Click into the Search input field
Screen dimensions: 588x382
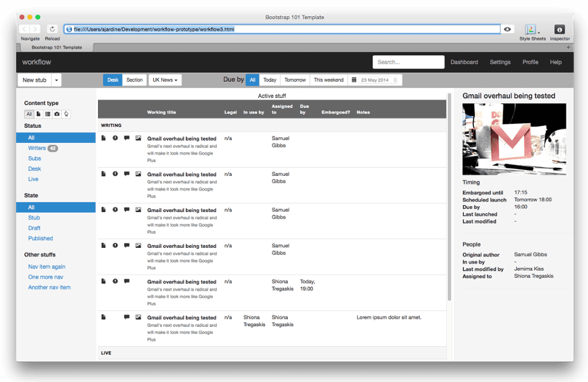pyautogui.click(x=408, y=62)
